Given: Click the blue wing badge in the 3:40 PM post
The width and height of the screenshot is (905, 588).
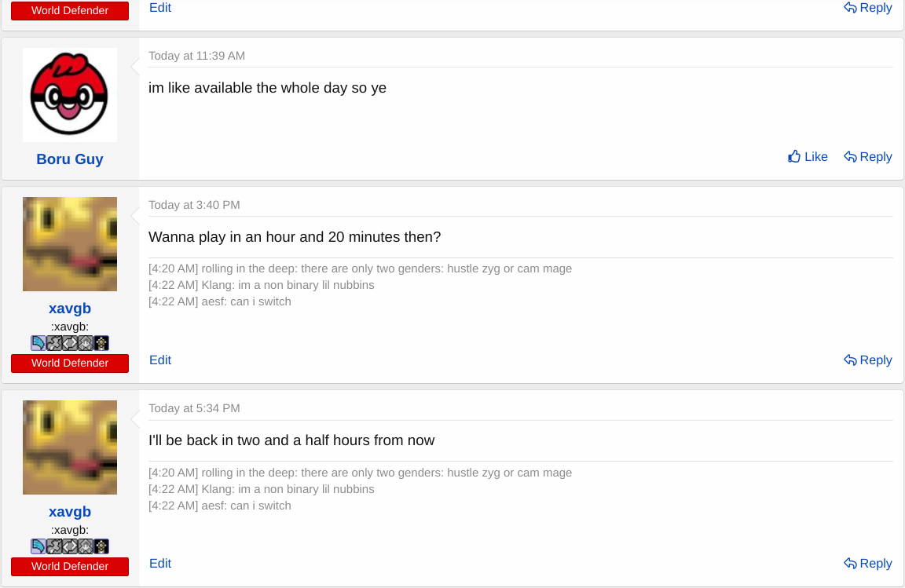Looking at the screenshot, I should pyautogui.click(x=38, y=343).
